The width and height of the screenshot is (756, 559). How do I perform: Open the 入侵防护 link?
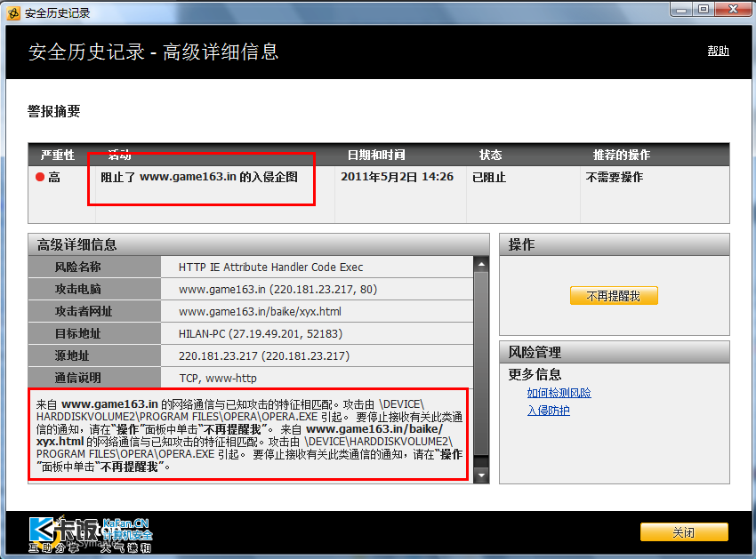tap(548, 411)
